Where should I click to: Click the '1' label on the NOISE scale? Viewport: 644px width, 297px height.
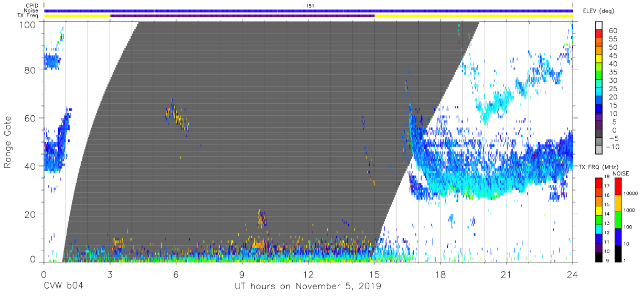[x=625, y=260]
